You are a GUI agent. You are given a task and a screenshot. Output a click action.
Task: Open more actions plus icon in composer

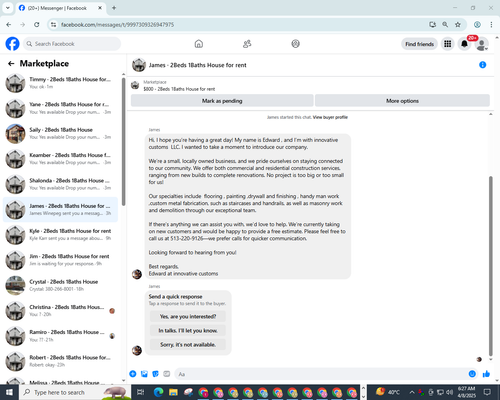point(133,374)
